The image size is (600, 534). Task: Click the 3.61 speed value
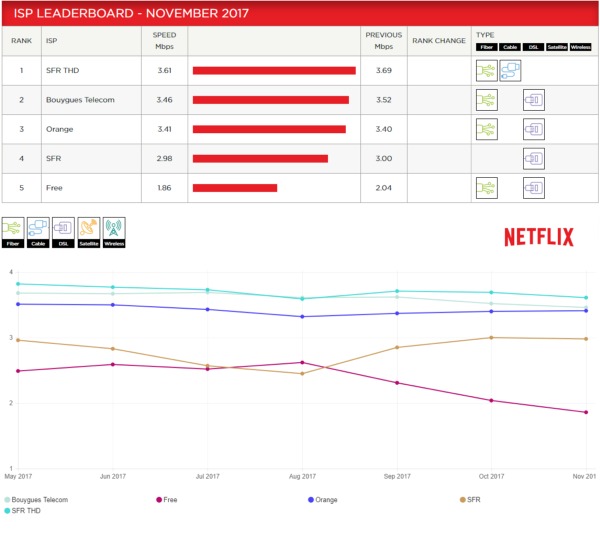pyautogui.click(x=165, y=70)
